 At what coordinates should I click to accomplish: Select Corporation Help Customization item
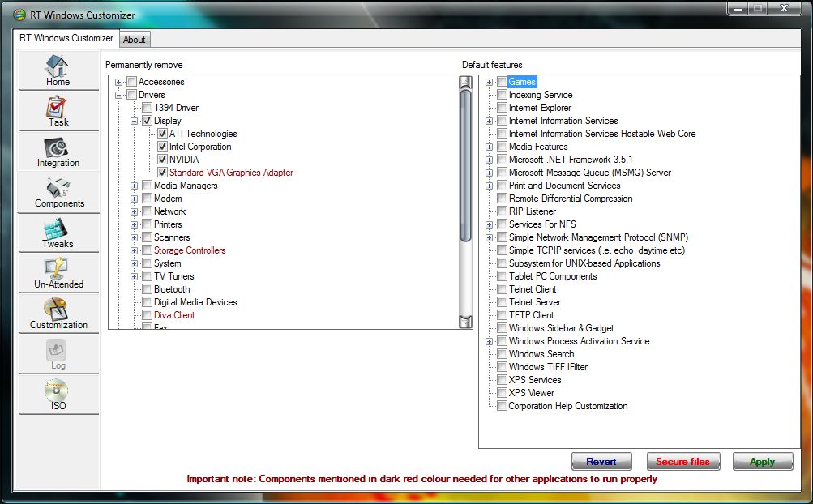567,405
